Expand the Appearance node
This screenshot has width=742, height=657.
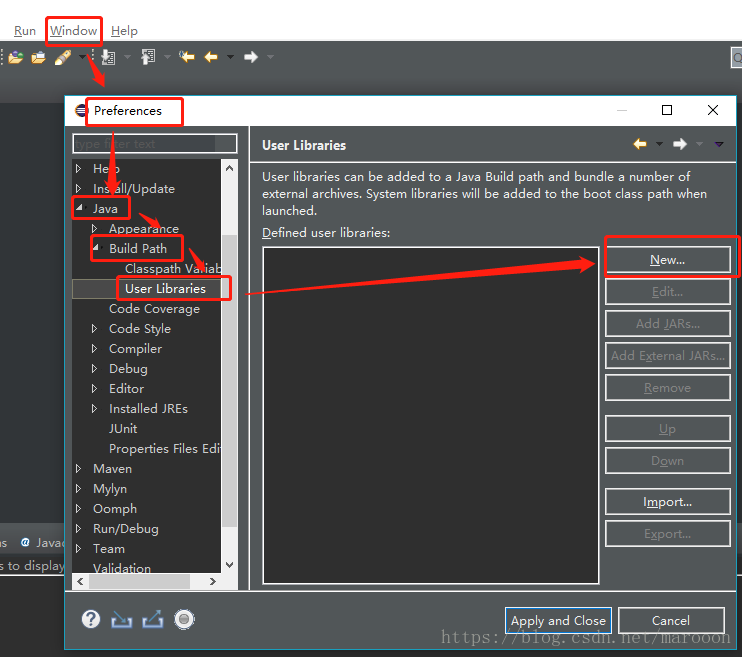(x=94, y=229)
